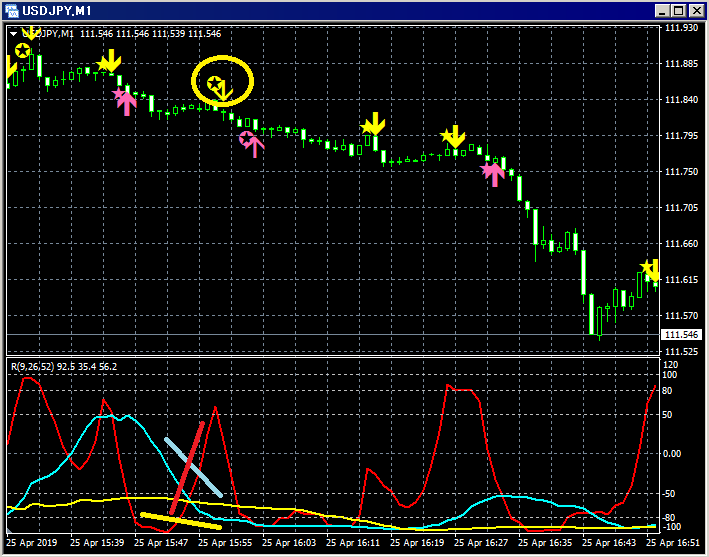Click the 25 Apr 16:11 time label
The height and width of the screenshot is (557, 709).
pos(353,543)
